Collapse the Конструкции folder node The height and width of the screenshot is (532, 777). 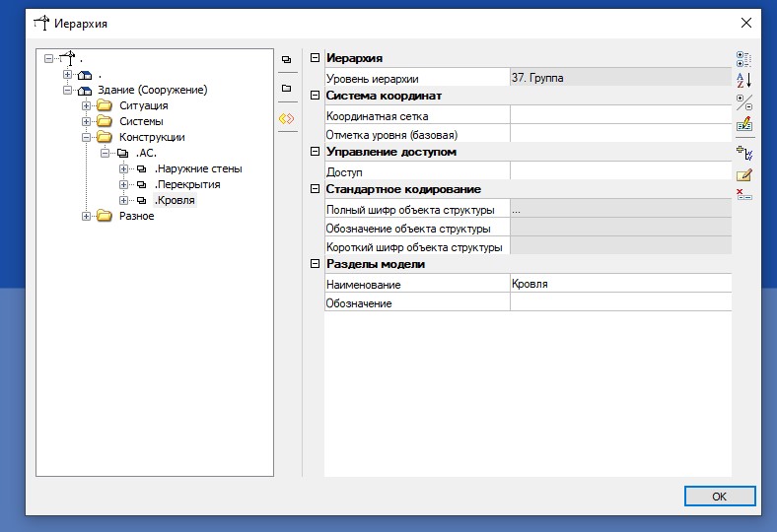pos(87,138)
